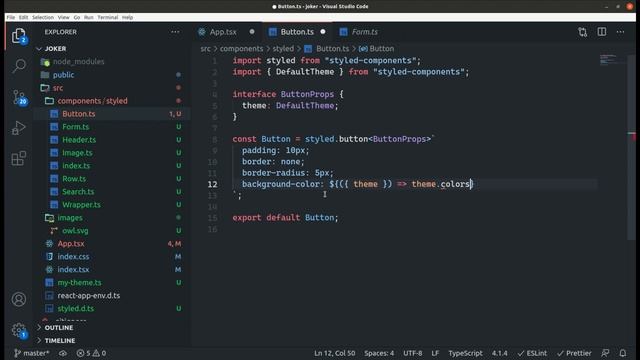Split the editor to the right

[x=602, y=32]
